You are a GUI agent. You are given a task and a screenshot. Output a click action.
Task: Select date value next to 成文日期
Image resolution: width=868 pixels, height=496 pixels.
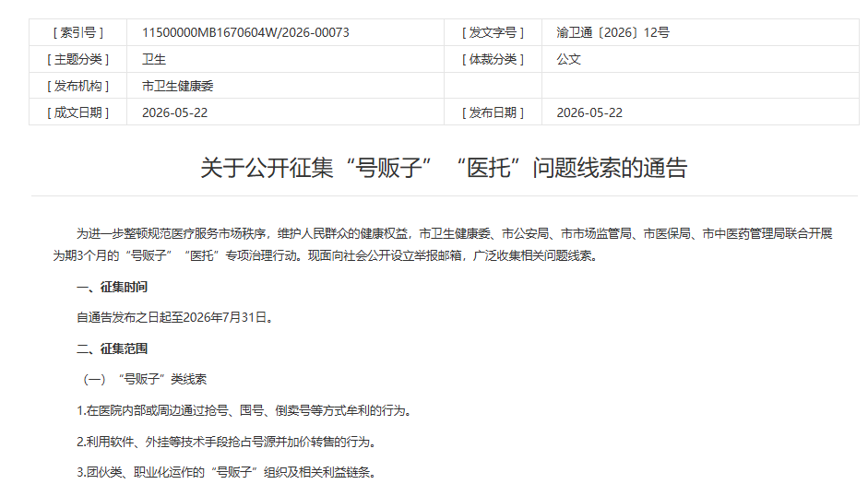(175, 112)
